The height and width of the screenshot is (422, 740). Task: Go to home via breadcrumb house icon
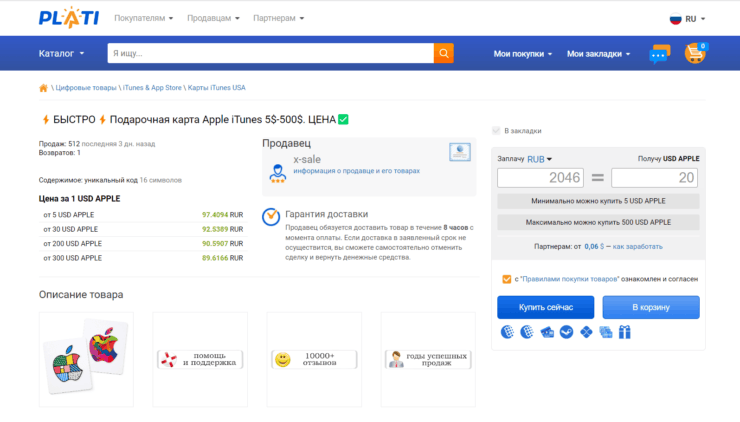tap(43, 88)
